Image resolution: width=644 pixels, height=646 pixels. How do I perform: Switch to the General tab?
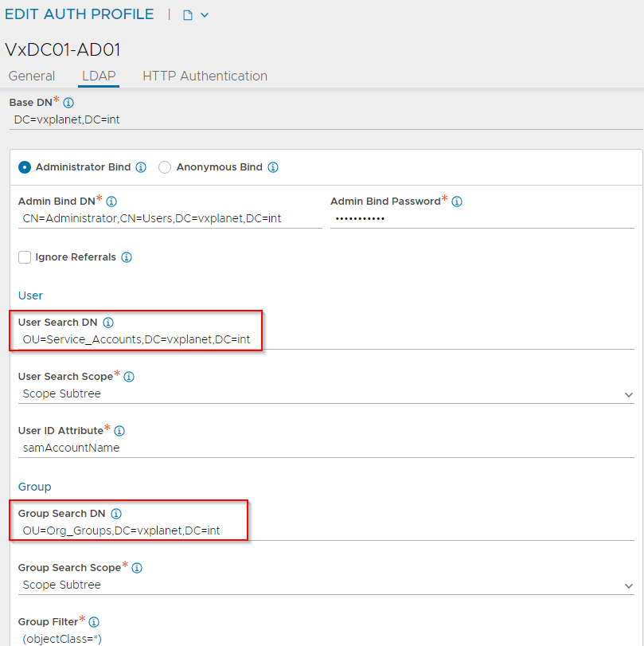(32, 76)
